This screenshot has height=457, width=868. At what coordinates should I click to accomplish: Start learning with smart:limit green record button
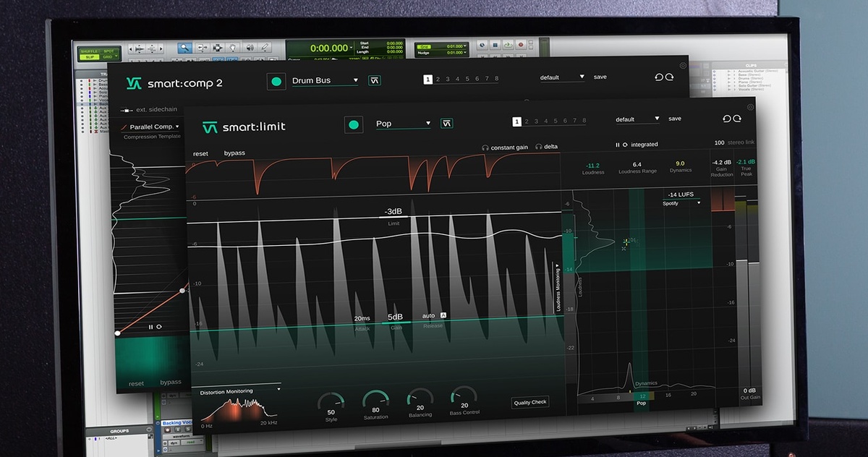tap(353, 124)
